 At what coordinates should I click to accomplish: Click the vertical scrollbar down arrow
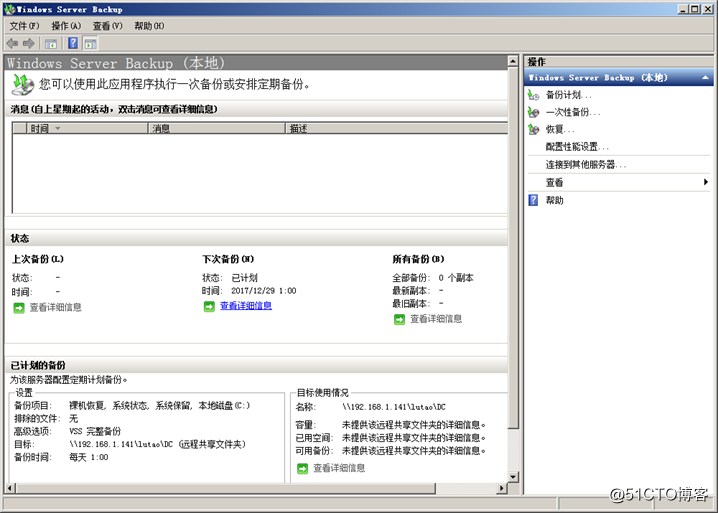click(x=513, y=477)
